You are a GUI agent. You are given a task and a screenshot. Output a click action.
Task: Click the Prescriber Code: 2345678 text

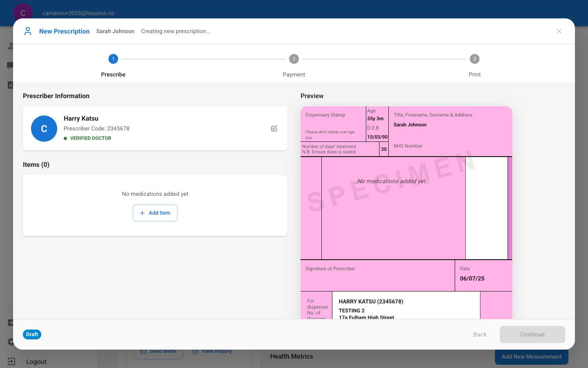click(x=96, y=128)
